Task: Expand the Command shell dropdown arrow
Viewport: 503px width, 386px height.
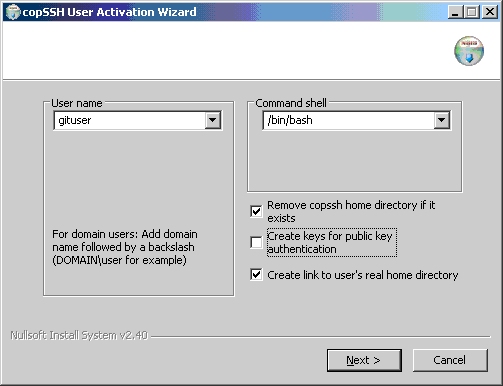Action: [x=442, y=120]
